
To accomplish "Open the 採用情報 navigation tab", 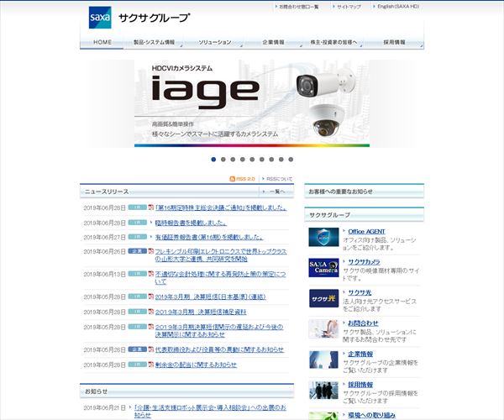I will point(394,42).
